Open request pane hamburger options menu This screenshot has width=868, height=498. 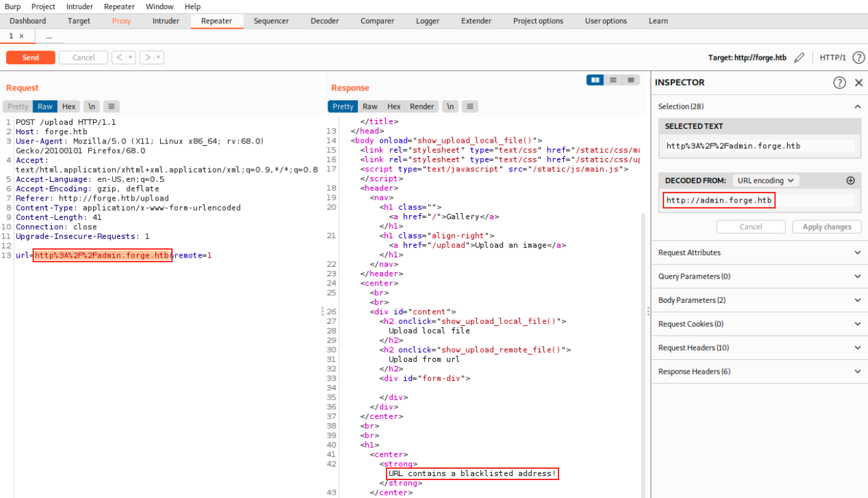point(111,106)
